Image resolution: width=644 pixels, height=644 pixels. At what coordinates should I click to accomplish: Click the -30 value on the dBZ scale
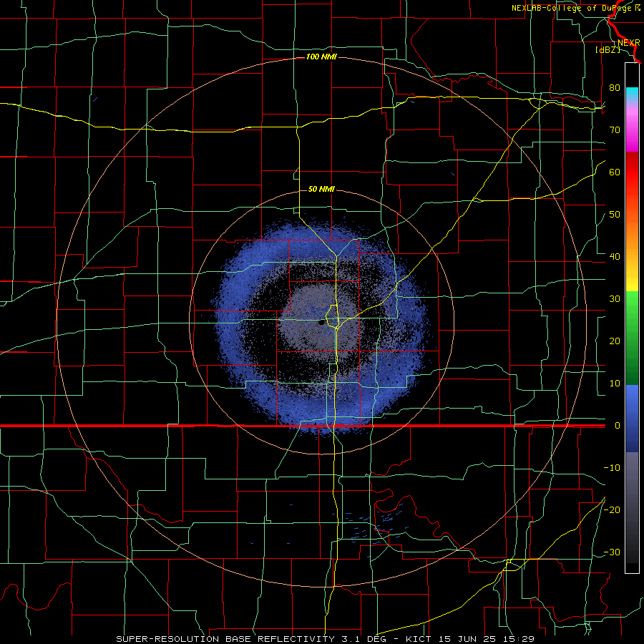click(612, 552)
